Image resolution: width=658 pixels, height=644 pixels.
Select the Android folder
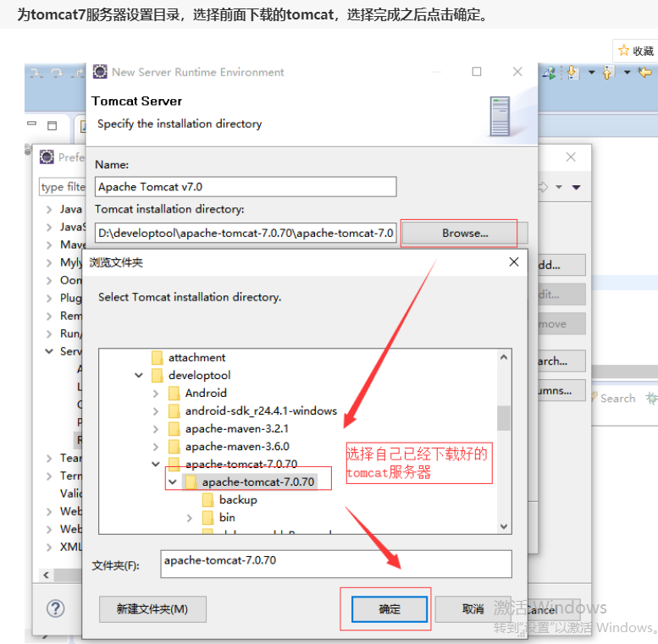point(206,394)
